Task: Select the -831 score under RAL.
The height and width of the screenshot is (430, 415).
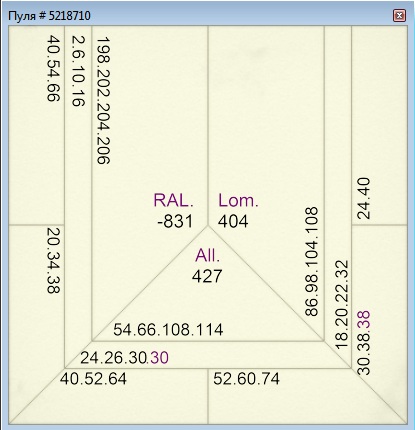Action: [175, 221]
